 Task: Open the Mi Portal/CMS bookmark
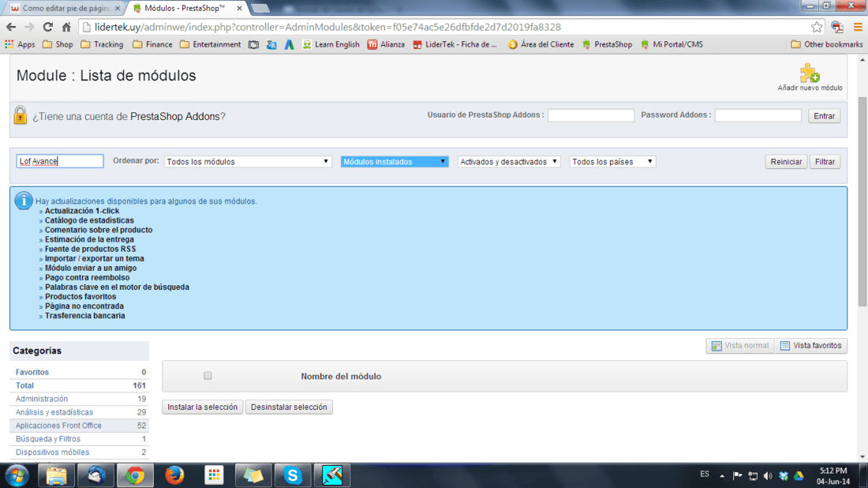(672, 44)
